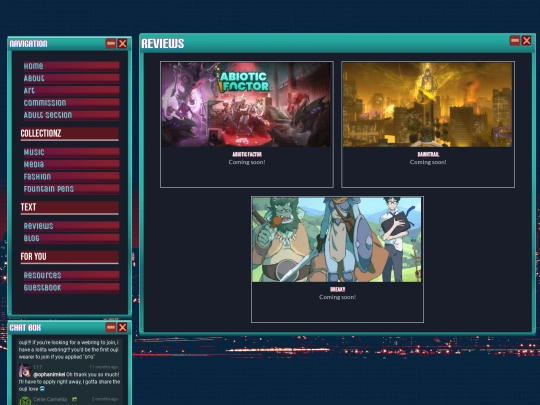The height and width of the screenshot is (405, 540).
Task: Open the burning golden city review thumbnail
Action: click(x=428, y=105)
